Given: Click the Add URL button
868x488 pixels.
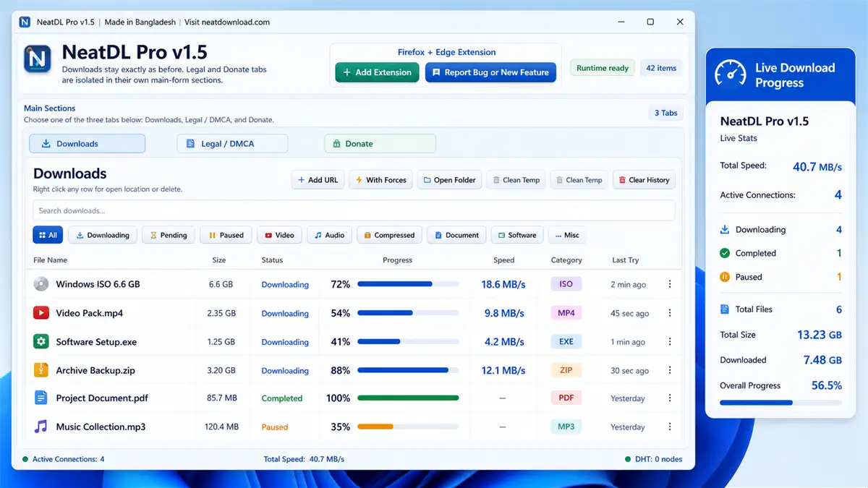Looking at the screenshot, I should click(318, 180).
